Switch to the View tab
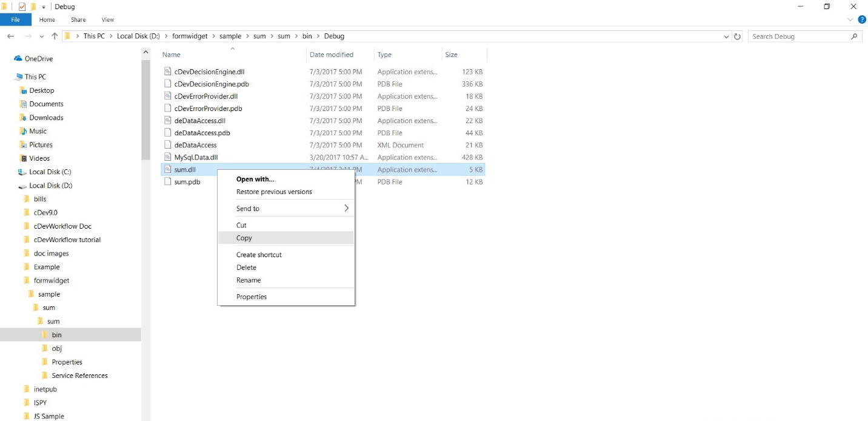The width and height of the screenshot is (868, 421). coord(107,19)
